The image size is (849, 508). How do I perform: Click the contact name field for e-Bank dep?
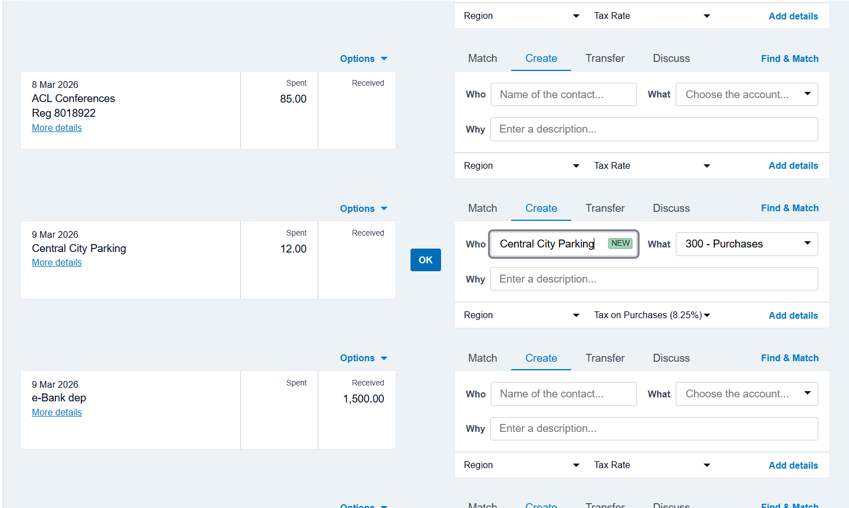click(564, 394)
